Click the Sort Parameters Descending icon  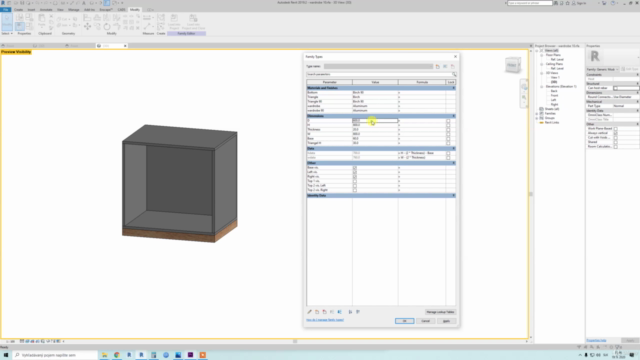[x=358, y=312]
